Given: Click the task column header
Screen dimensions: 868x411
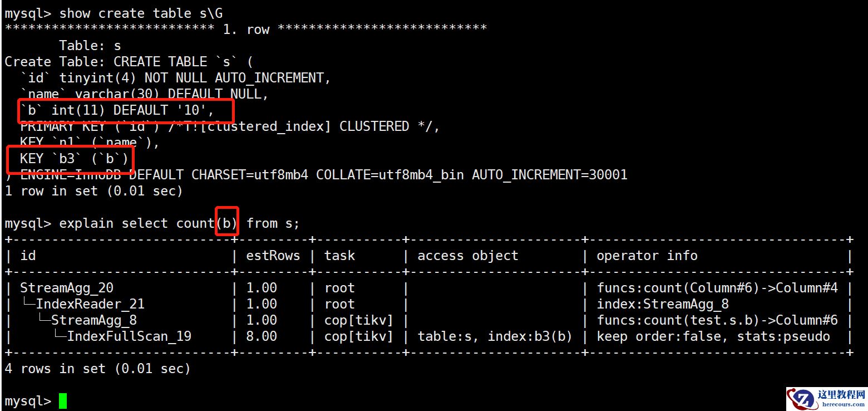Looking at the screenshot, I should click(x=339, y=256).
